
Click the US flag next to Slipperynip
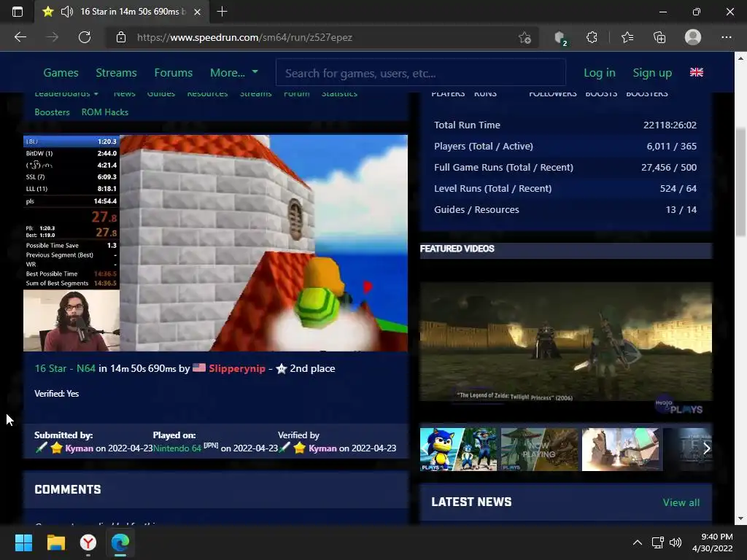click(199, 368)
